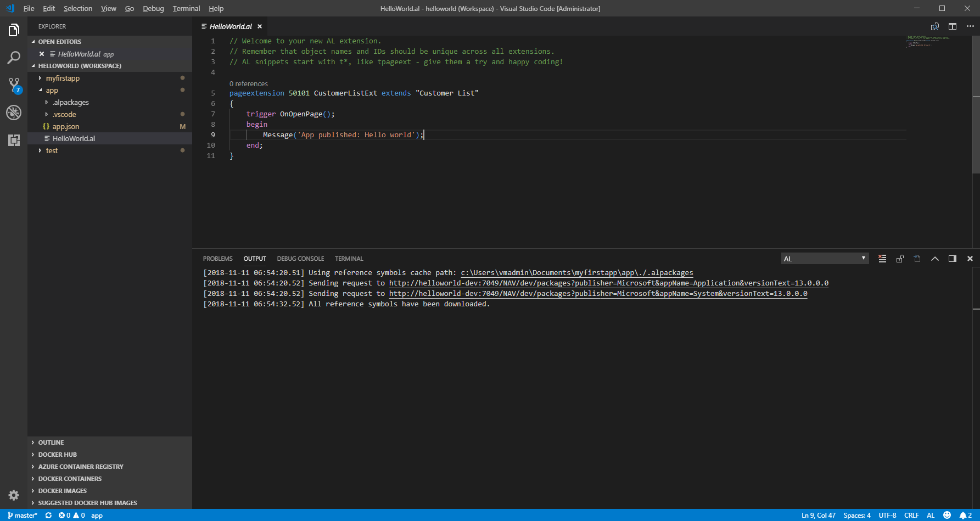Open the Source Control view
The height and width of the screenshot is (521, 980).
(x=14, y=85)
